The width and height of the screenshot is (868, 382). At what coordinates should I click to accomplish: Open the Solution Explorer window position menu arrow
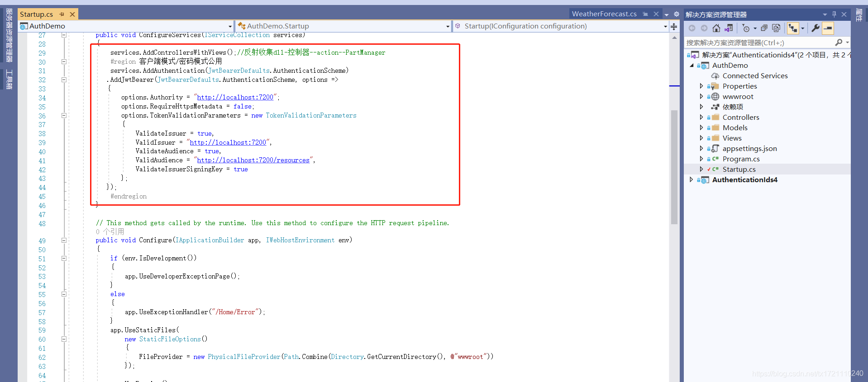coord(825,14)
